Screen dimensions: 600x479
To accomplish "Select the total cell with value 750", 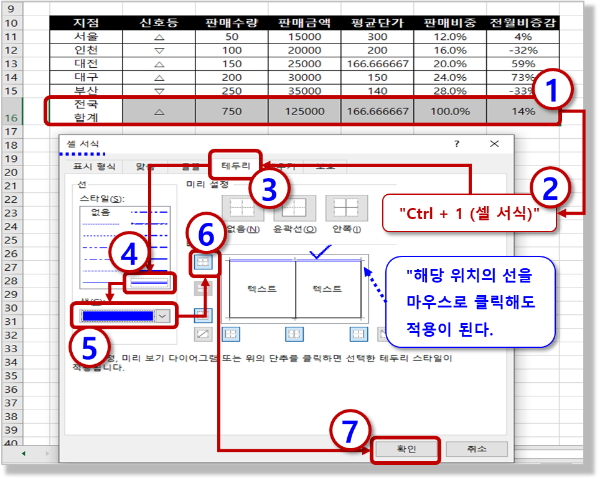I will pyautogui.click(x=232, y=111).
